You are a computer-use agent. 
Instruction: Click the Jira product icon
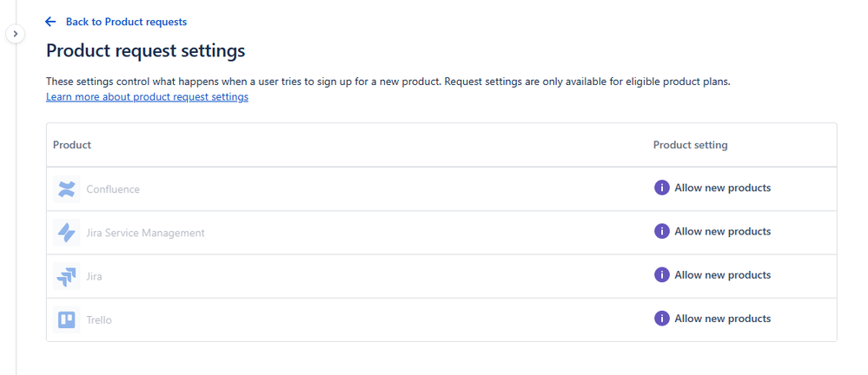tap(66, 276)
